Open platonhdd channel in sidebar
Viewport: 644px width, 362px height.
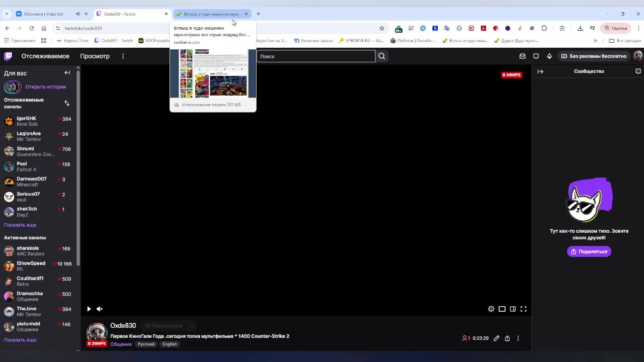38,326
